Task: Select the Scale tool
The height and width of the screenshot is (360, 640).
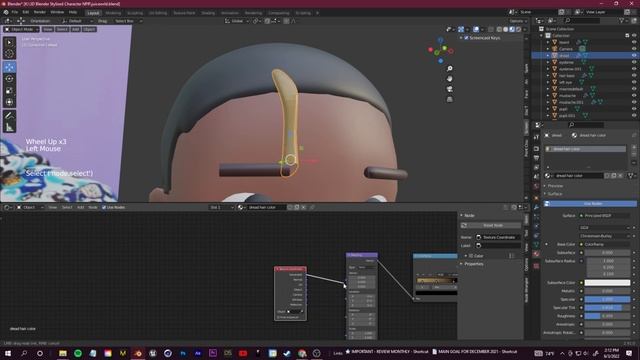Action: tap(9, 91)
